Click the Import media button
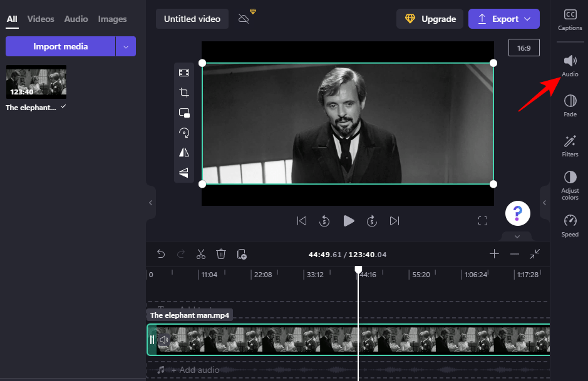The height and width of the screenshot is (381, 588). [60, 46]
